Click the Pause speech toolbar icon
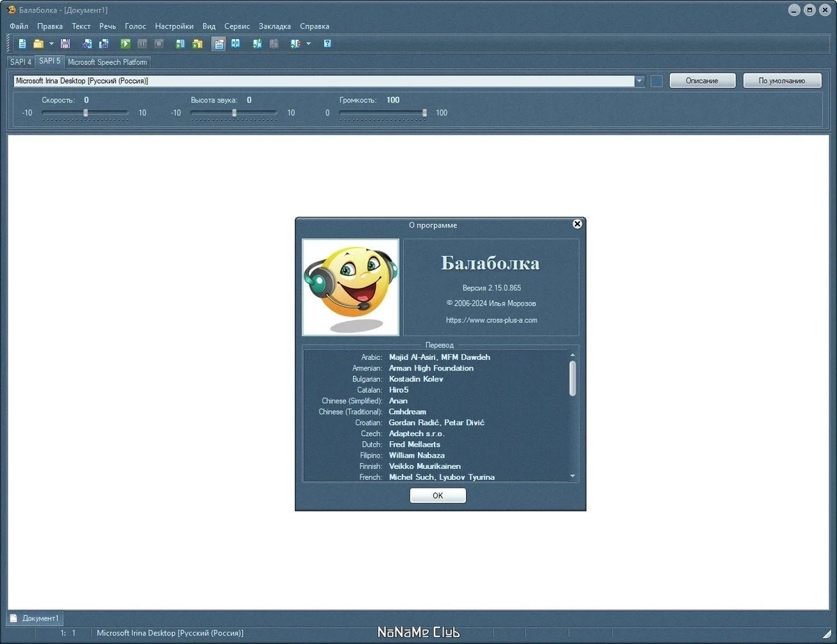Image resolution: width=837 pixels, height=644 pixels. pyautogui.click(x=142, y=43)
